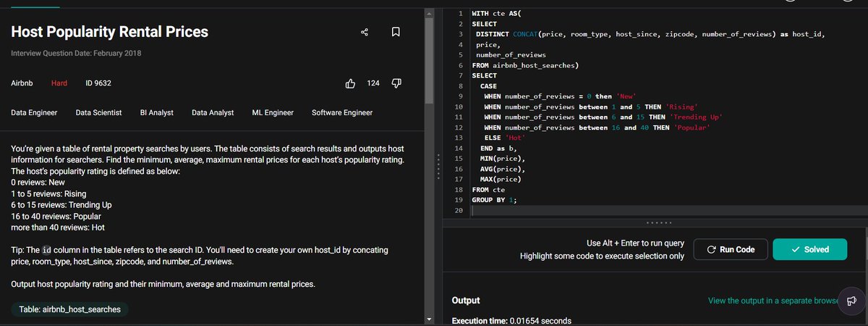
Task: Click the 'GROUP BY 1;' code line
Action: pyautogui.click(x=495, y=199)
